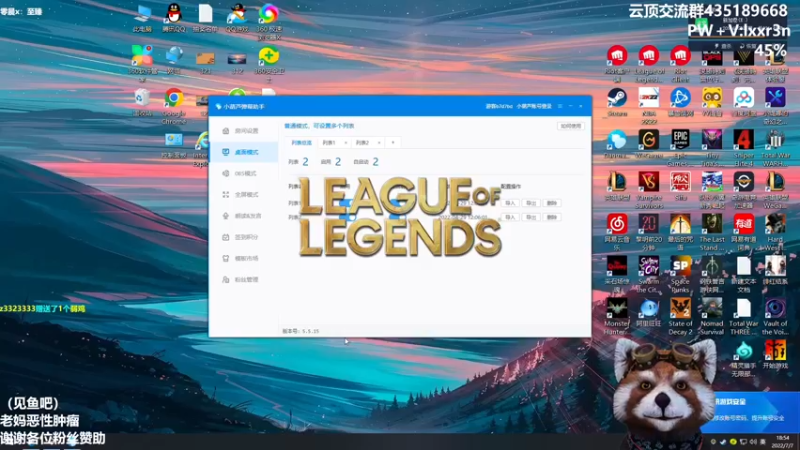Switch to the 列表2 tab
This screenshot has width=800, height=450.
click(363, 143)
